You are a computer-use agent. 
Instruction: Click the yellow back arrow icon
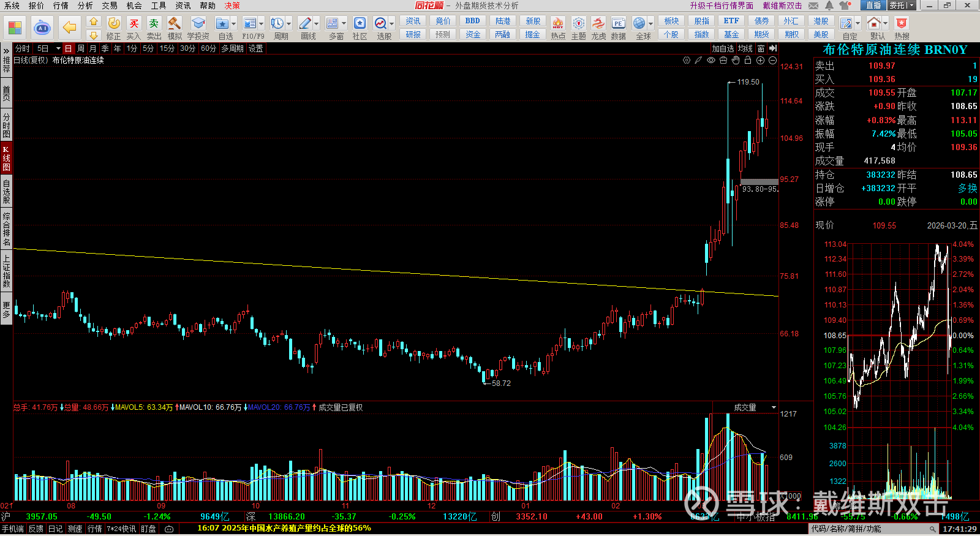pyautogui.click(x=69, y=28)
